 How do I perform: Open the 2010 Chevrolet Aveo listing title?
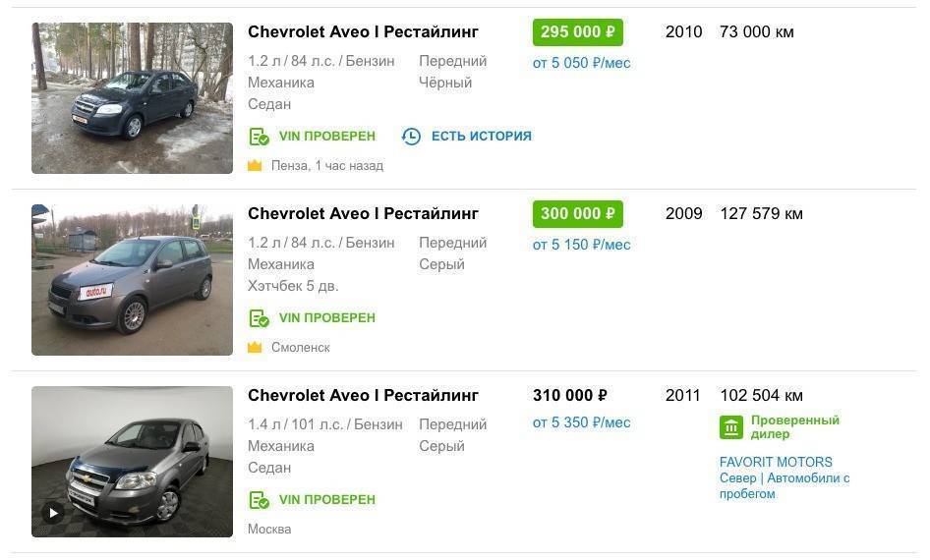point(363,32)
